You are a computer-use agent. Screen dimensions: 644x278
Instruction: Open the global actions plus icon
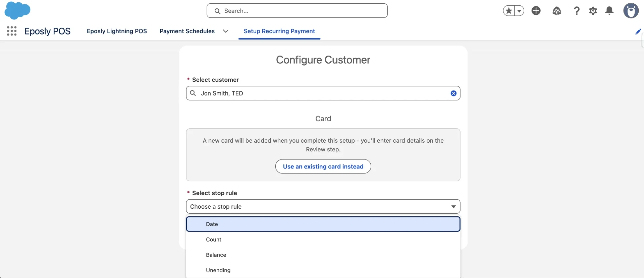point(536,11)
